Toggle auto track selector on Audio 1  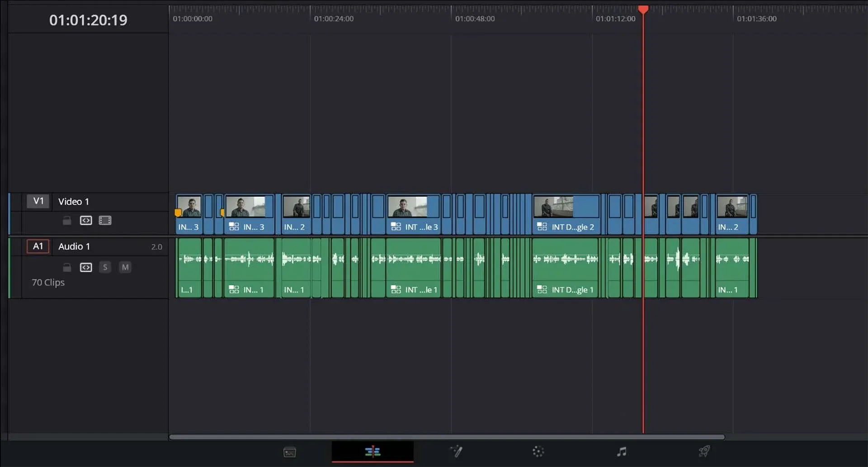pyautogui.click(x=86, y=267)
